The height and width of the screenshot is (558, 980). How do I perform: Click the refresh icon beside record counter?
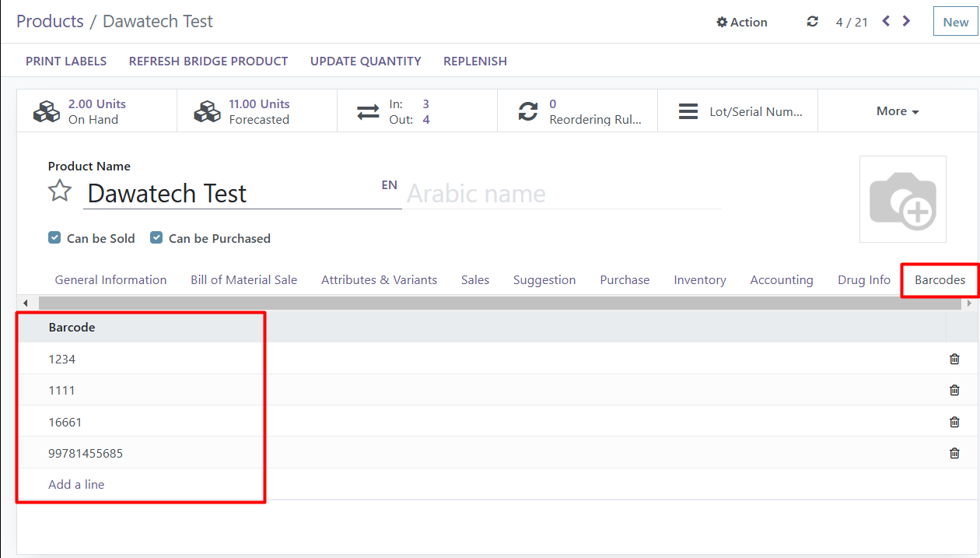pos(813,22)
